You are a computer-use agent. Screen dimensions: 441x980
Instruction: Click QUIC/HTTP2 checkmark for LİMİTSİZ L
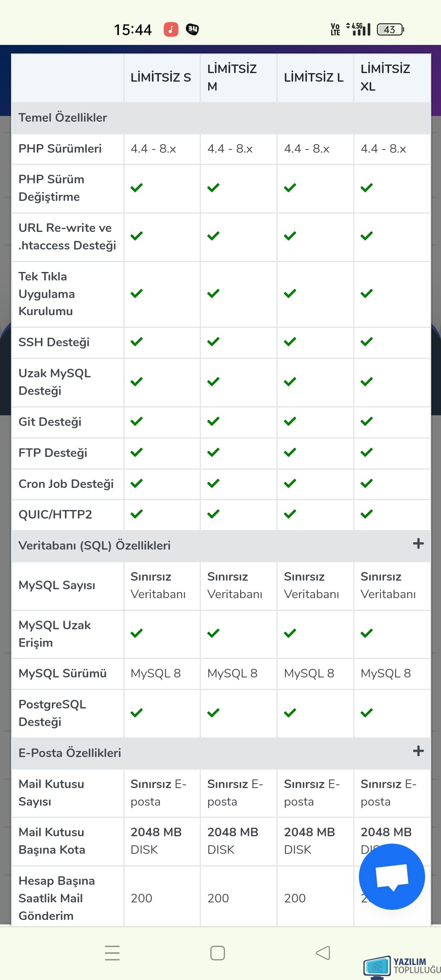[290, 514]
